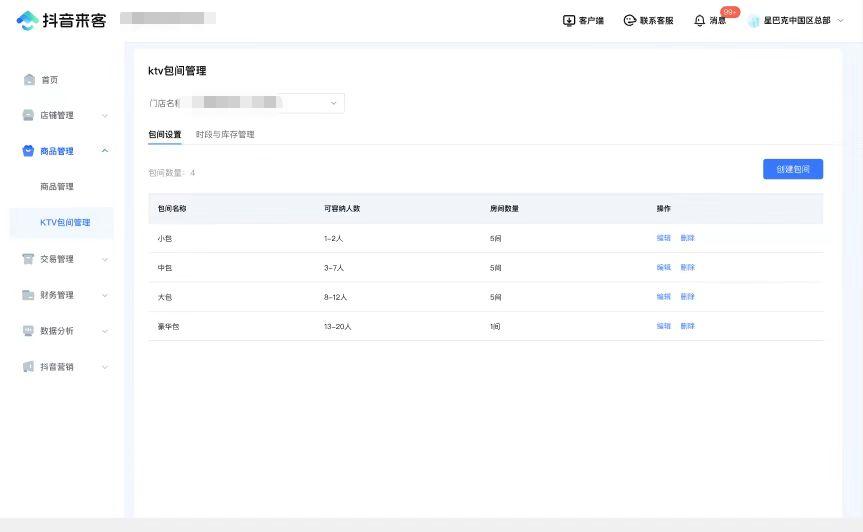The width and height of the screenshot is (863, 532).
Task: Open the 门店名称 store dropdown
Action: 333,103
